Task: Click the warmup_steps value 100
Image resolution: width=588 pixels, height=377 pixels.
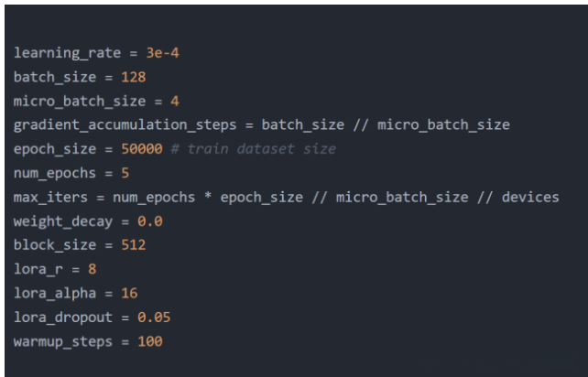Action: click(x=149, y=341)
